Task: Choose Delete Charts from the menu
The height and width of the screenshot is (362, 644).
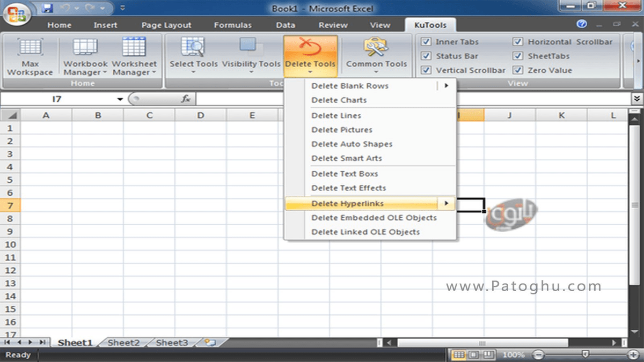Action: 339,100
